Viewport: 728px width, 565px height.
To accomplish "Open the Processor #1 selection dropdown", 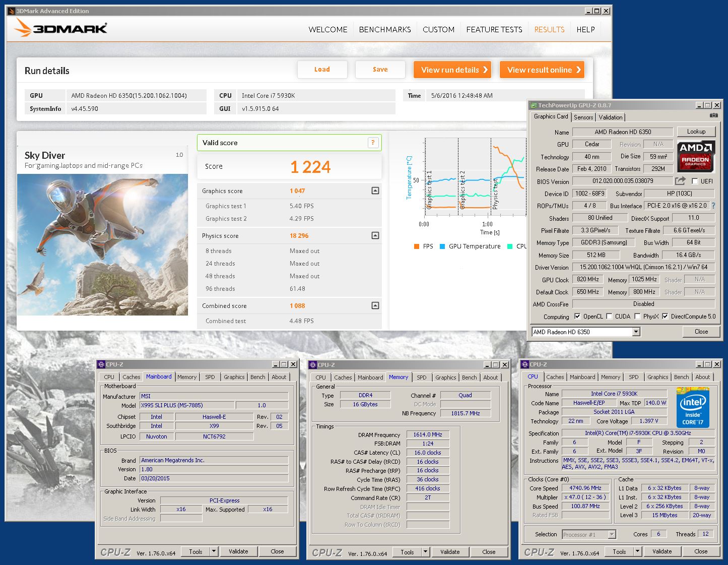I will click(612, 534).
